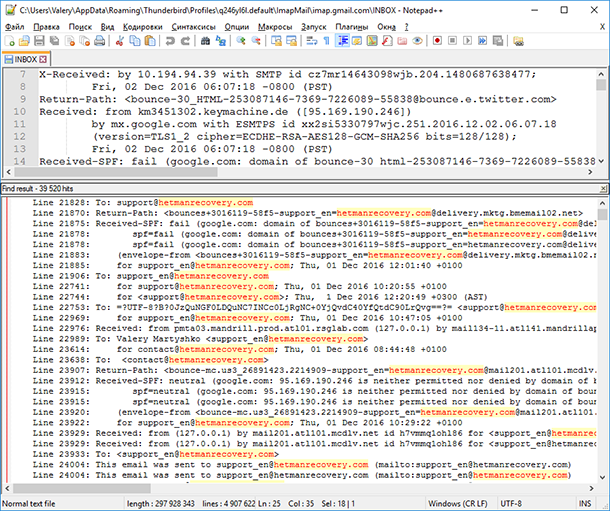Redo the last undone action
The height and width of the screenshot is (511, 610).
[185, 41]
